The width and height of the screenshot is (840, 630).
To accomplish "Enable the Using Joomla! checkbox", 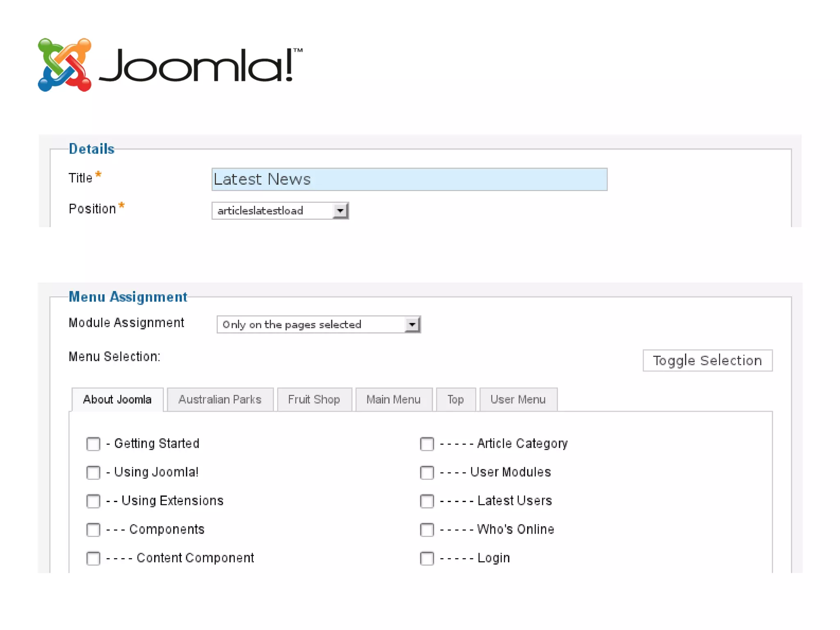I will click(x=93, y=473).
